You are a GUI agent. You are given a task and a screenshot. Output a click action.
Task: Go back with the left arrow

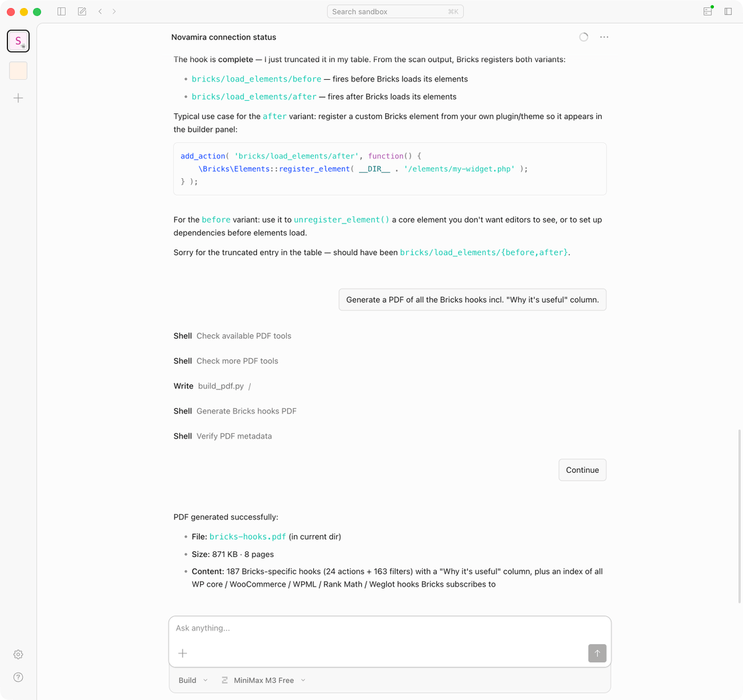[x=100, y=12]
